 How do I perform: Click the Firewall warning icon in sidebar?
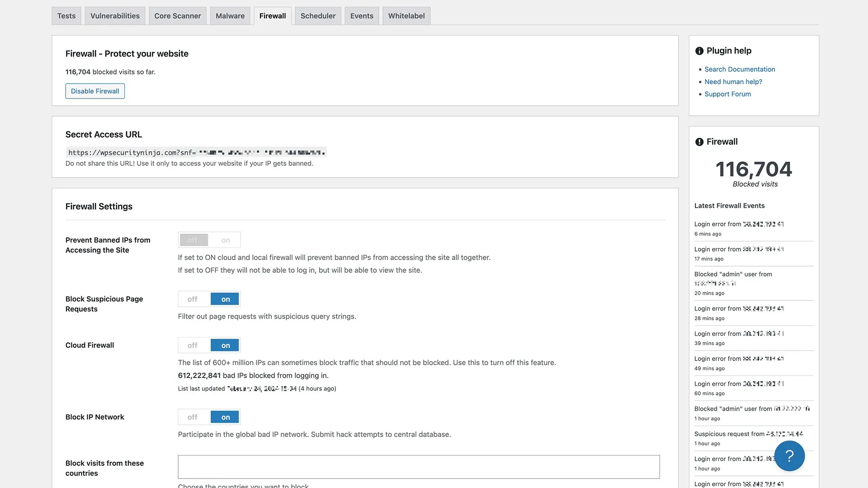(699, 142)
